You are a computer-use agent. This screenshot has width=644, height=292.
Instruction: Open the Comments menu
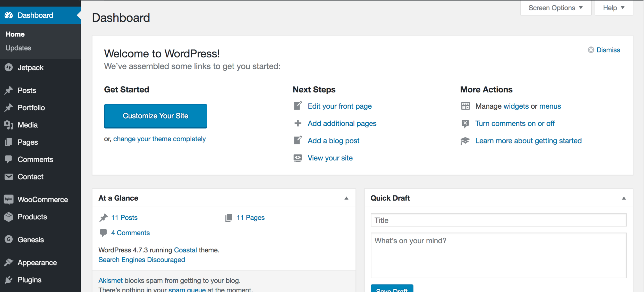pyautogui.click(x=40, y=159)
